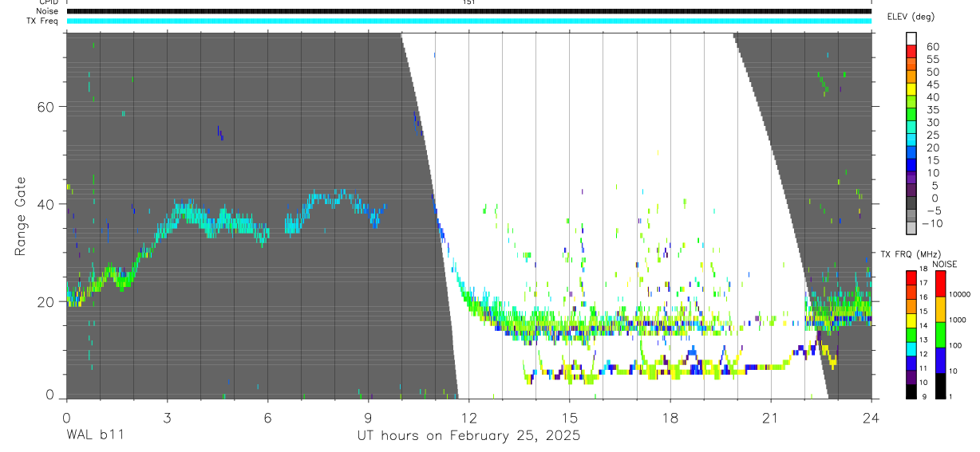Select the black bottom segment of the TX FRQ bar
The image size is (980, 452).
pos(911,390)
